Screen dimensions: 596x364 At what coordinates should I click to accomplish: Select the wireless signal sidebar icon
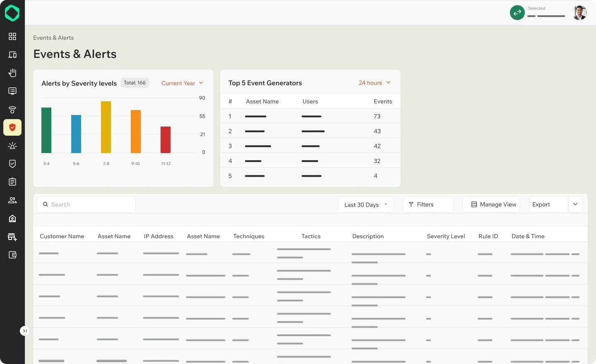coord(12,109)
